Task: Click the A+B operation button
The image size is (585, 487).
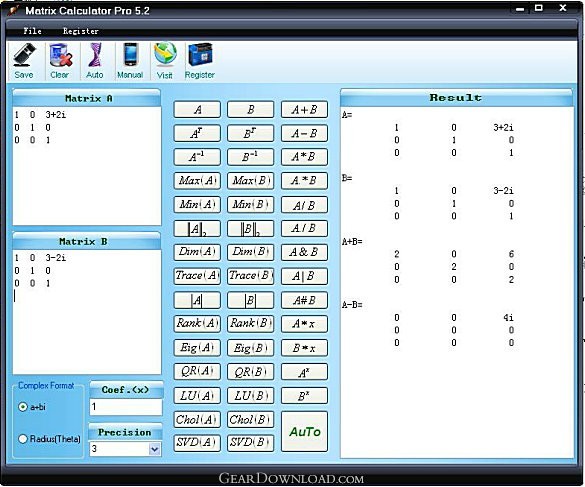Action: (304, 110)
